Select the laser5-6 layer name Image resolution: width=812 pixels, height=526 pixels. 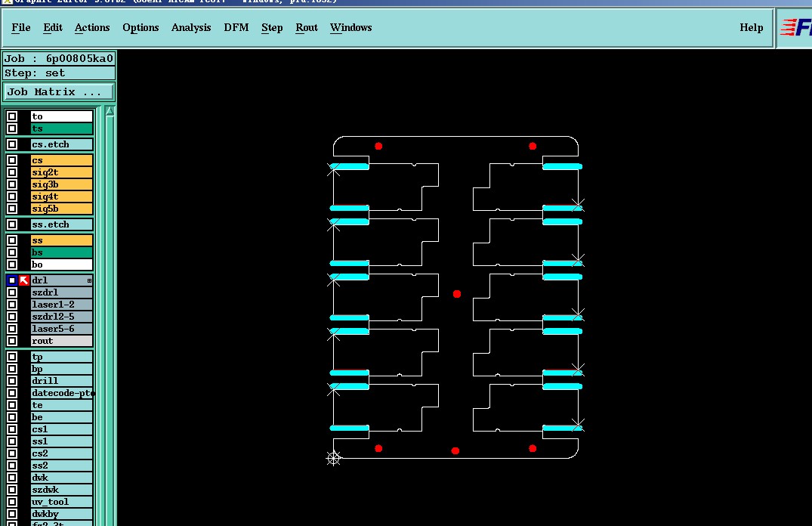point(62,329)
